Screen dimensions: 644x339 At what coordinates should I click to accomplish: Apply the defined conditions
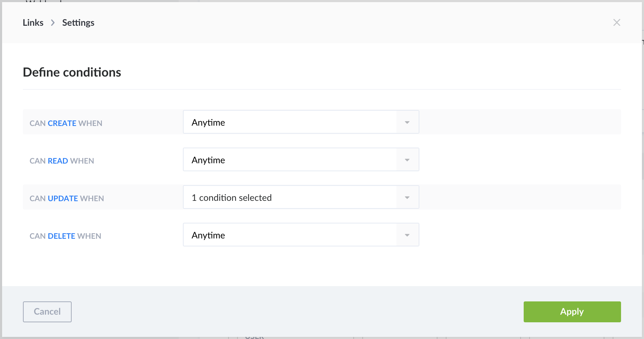click(572, 312)
